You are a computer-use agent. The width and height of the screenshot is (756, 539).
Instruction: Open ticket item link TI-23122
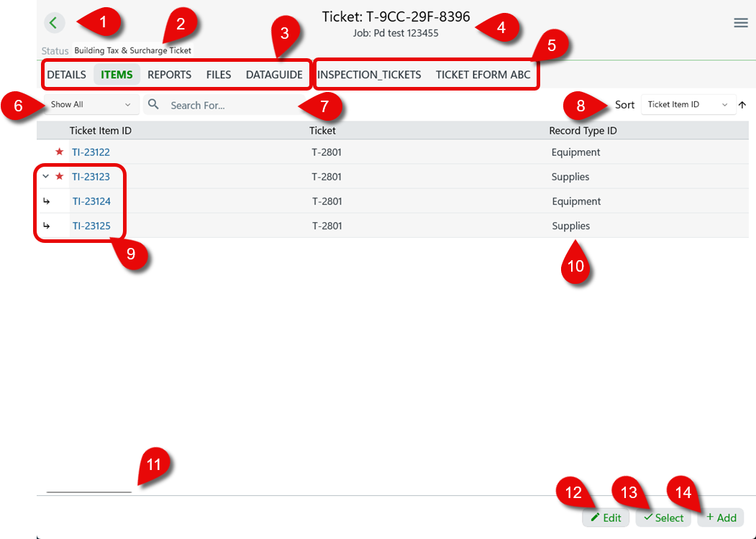[91, 152]
